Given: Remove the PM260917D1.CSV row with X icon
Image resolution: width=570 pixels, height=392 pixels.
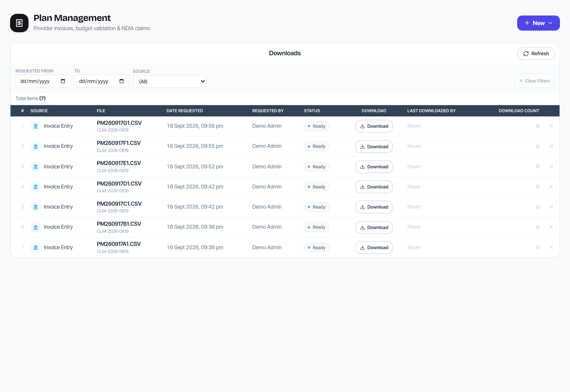Looking at the screenshot, I should 551,187.
